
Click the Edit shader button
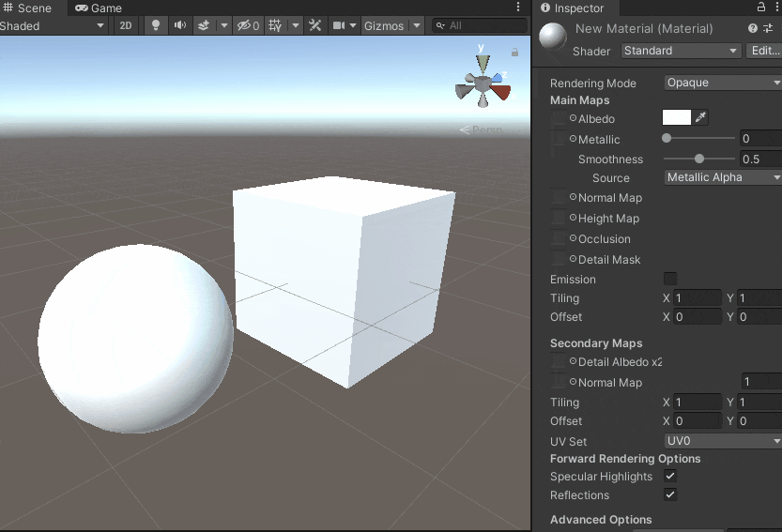(764, 51)
